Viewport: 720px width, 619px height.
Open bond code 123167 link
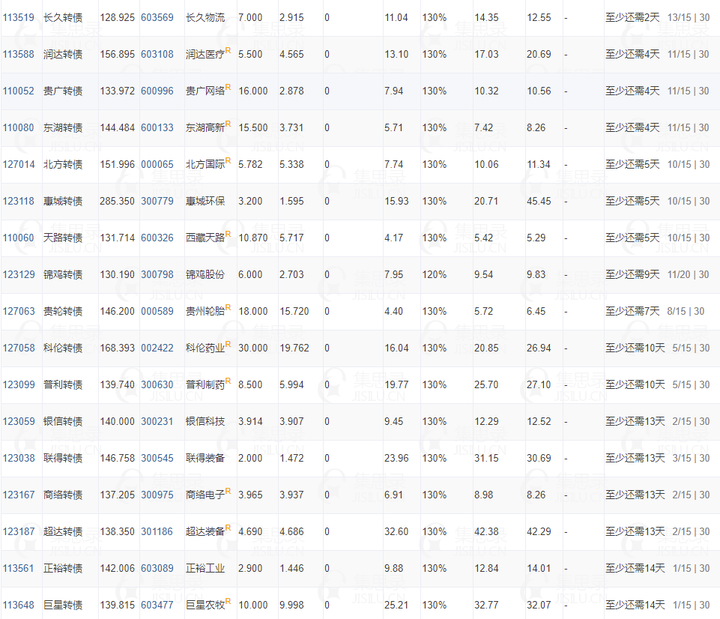[18, 495]
